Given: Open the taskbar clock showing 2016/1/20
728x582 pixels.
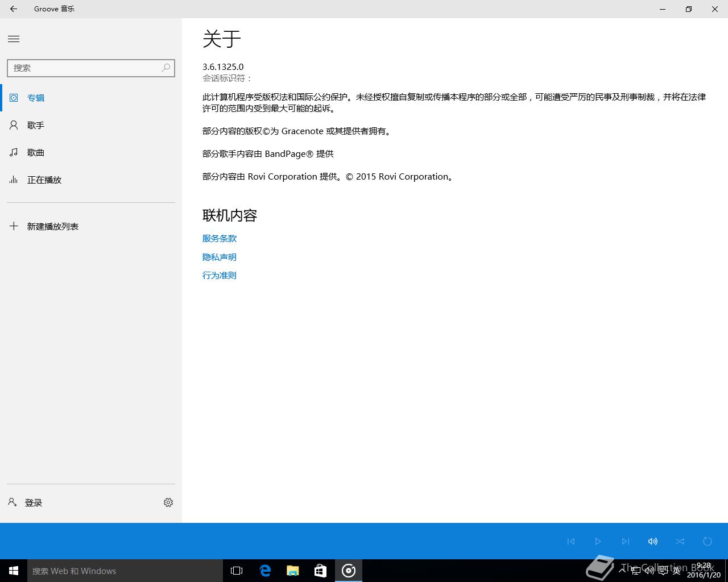Looking at the screenshot, I should point(704,571).
